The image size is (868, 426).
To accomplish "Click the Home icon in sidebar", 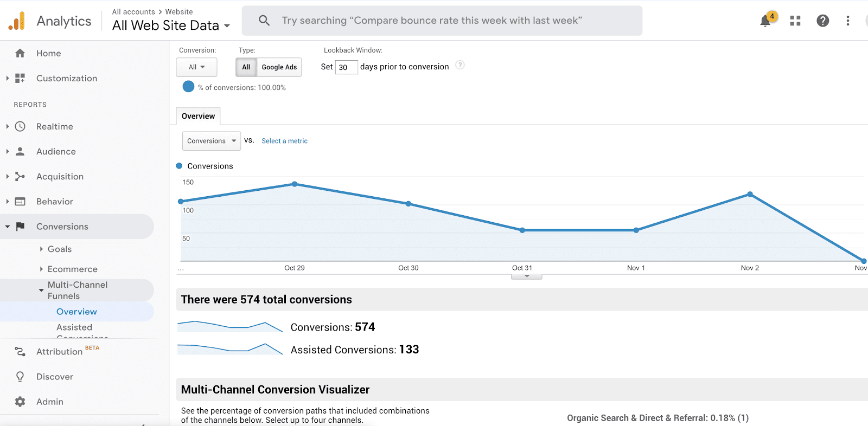I will 20,53.
